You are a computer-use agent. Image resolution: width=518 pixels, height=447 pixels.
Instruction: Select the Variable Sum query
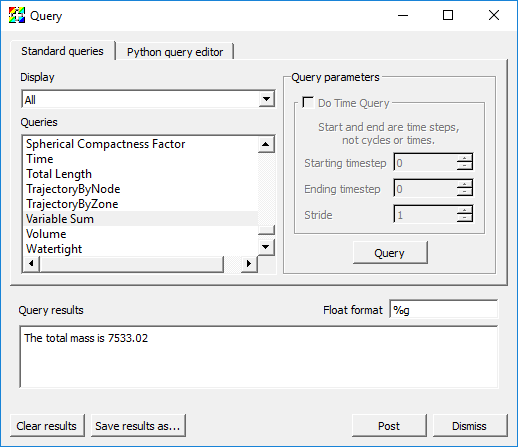[141, 219]
